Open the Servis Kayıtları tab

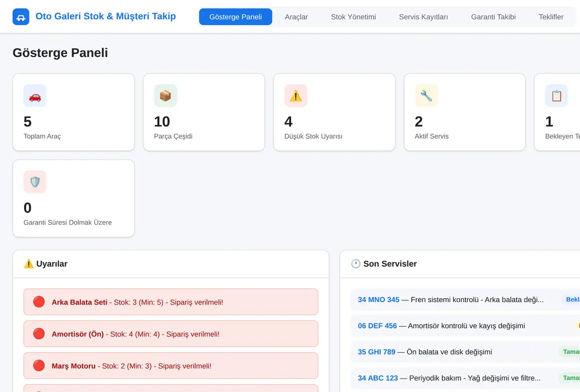[423, 17]
